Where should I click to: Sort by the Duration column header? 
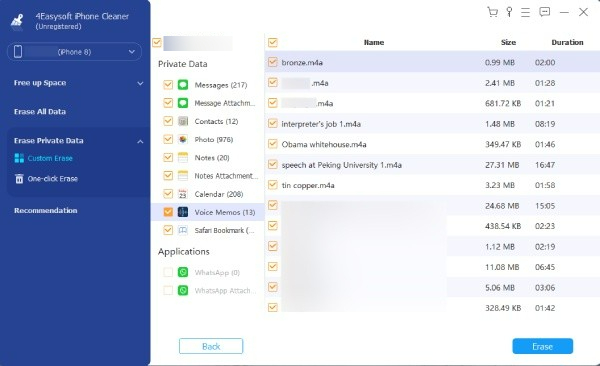[567, 42]
